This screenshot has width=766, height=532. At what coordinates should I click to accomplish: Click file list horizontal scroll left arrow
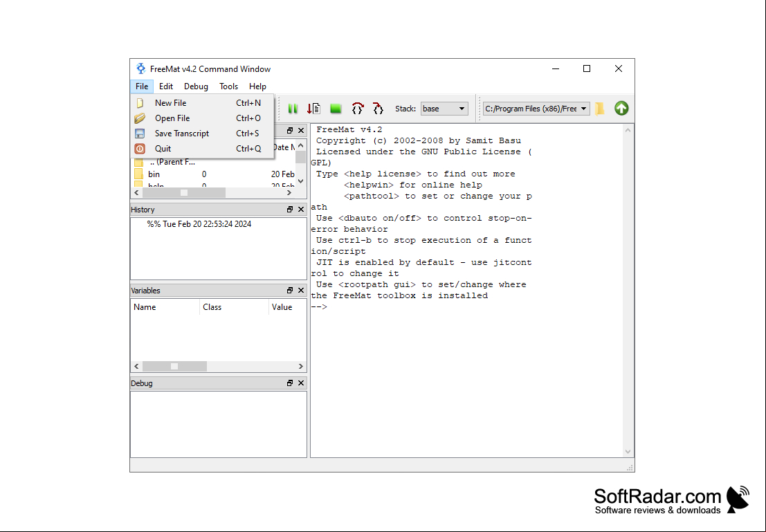coord(137,193)
